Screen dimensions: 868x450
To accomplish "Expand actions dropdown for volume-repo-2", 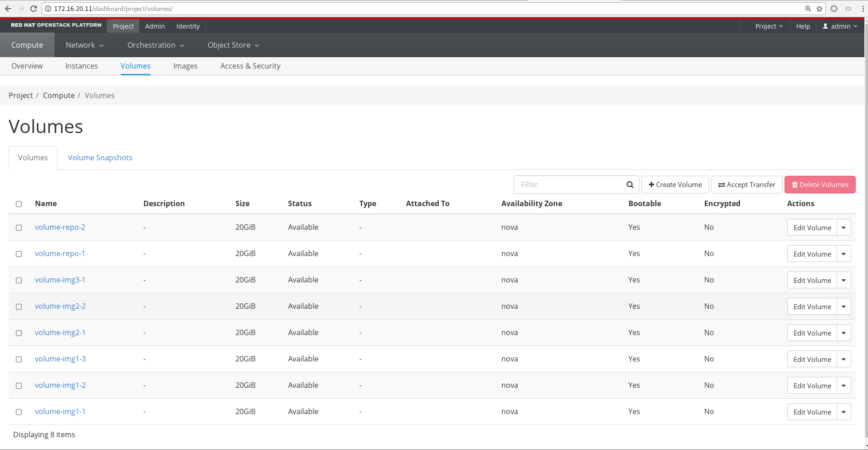I will pos(843,227).
